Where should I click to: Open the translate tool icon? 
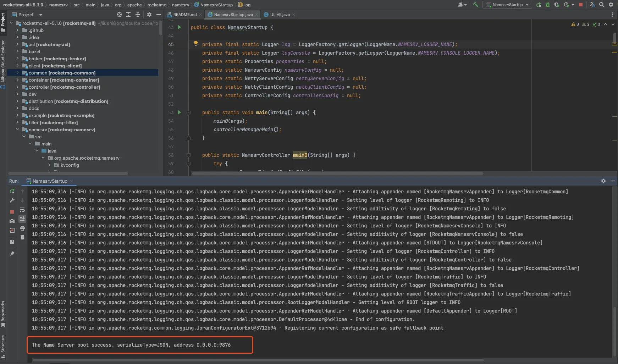pos(592,5)
